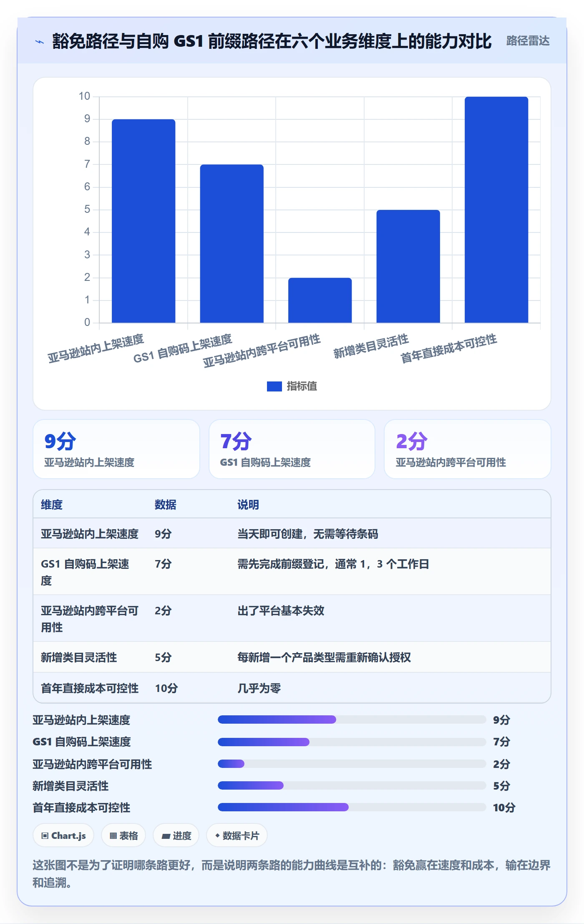Click progress bar for 亚马逊站内上架速度
The height and width of the screenshot is (924, 584).
[x=352, y=720]
